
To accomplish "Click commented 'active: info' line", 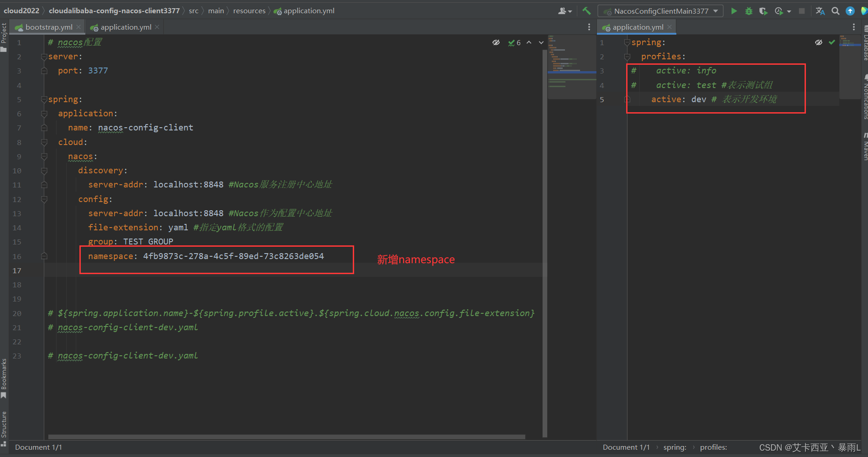I will click(674, 71).
